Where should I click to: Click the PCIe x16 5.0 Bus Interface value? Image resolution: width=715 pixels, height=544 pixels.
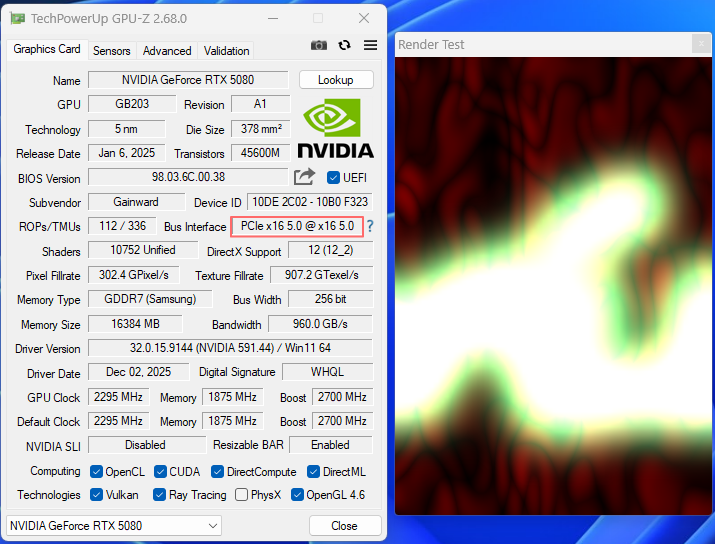pos(297,226)
